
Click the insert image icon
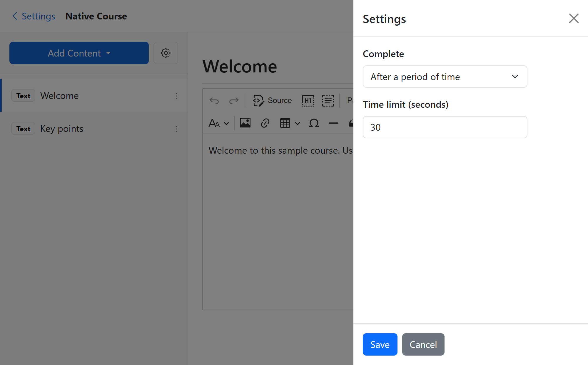click(x=245, y=123)
